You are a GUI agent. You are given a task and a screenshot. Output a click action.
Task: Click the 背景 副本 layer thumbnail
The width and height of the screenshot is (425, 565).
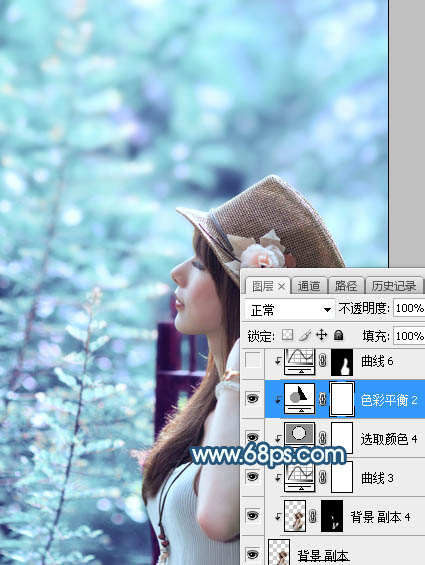point(279,552)
